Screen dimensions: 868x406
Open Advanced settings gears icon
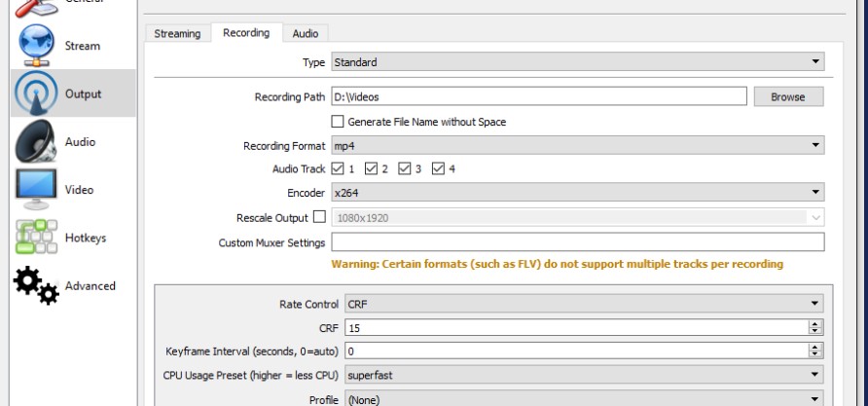coord(34,284)
